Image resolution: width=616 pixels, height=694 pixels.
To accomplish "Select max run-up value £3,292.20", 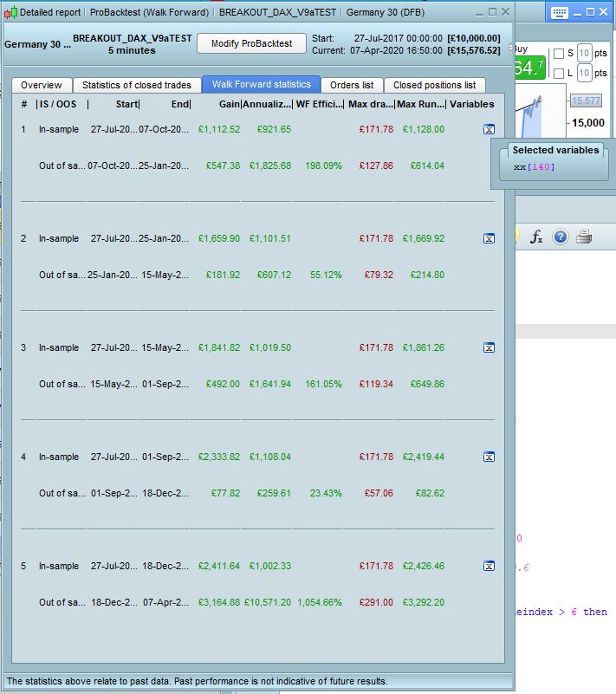I will (423, 602).
